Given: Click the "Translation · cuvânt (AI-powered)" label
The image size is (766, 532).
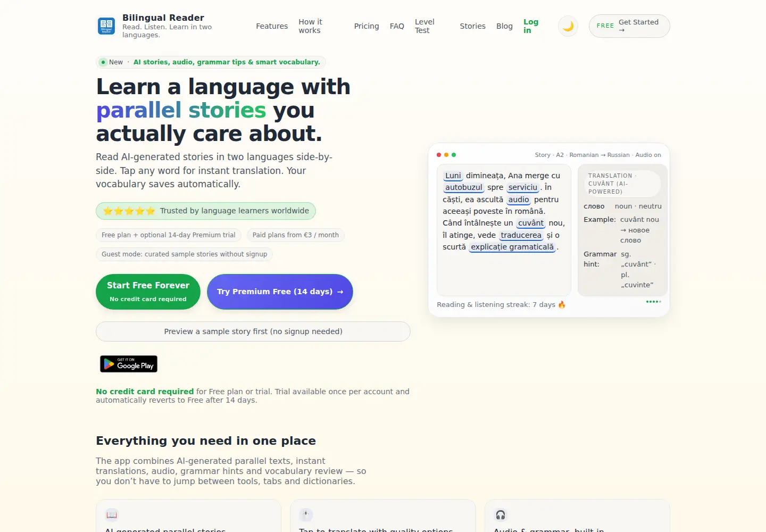Looking at the screenshot, I should (622, 184).
